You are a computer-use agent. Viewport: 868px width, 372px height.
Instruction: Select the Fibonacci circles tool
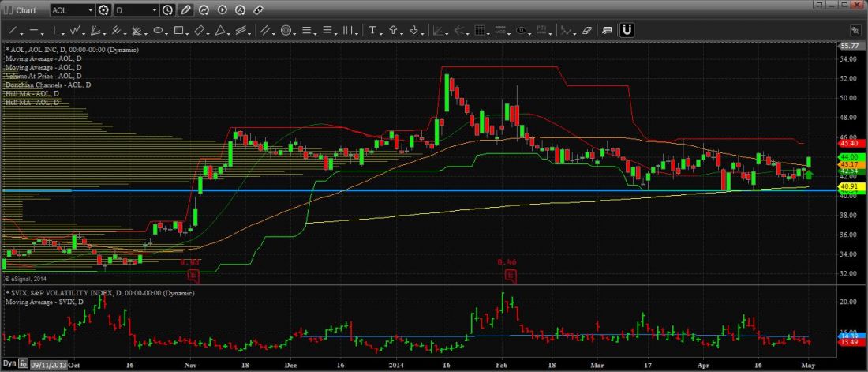(x=286, y=31)
